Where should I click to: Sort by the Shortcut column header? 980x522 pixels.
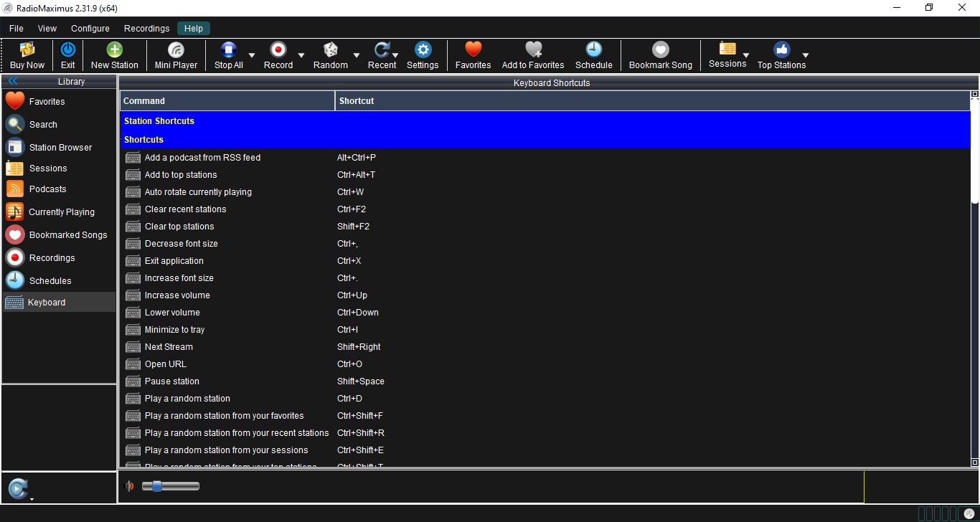653,101
